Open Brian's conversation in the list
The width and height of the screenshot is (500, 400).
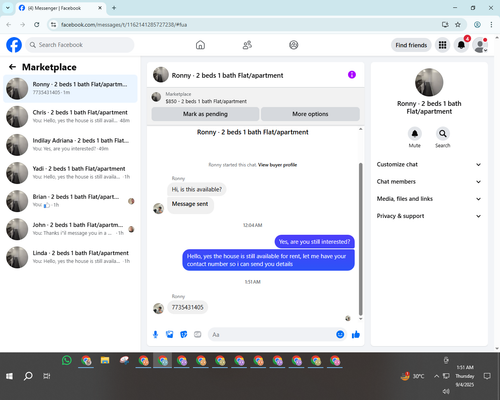[70, 201]
